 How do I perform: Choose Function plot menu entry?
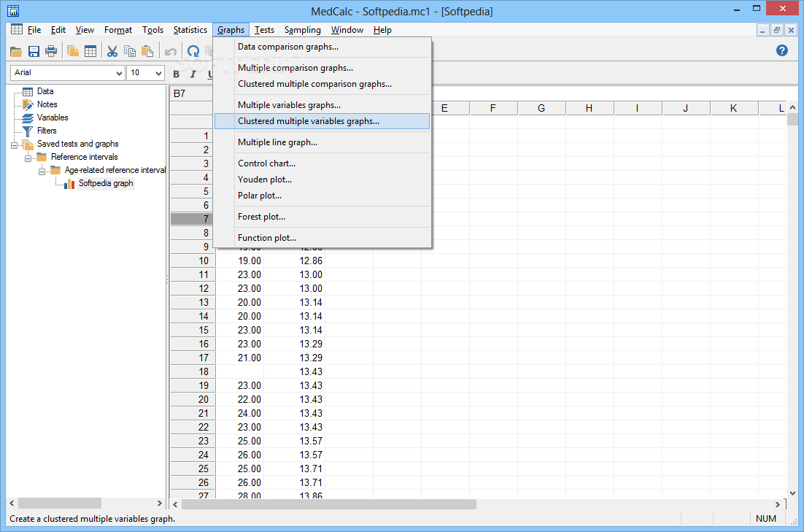(322, 237)
